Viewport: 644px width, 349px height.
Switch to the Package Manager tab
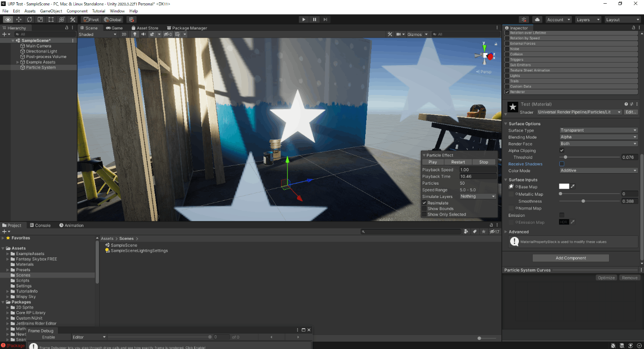point(187,28)
